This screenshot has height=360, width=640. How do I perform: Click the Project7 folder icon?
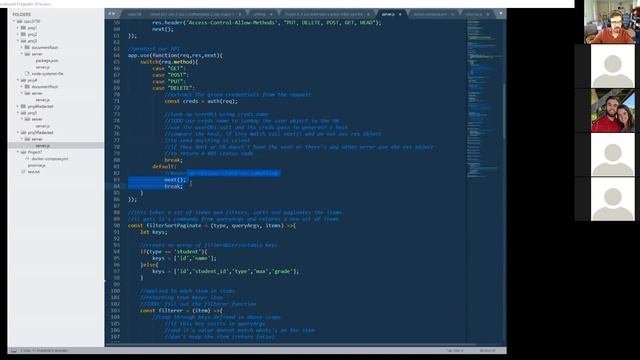pyautogui.click(x=23, y=152)
